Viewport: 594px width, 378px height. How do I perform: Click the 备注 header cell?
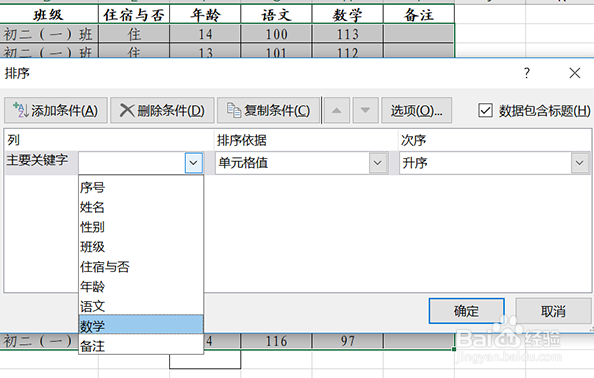tap(419, 15)
